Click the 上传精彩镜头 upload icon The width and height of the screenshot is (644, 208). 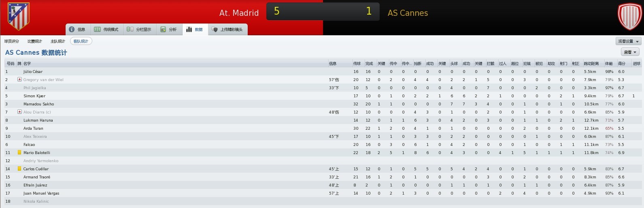[x=215, y=29]
